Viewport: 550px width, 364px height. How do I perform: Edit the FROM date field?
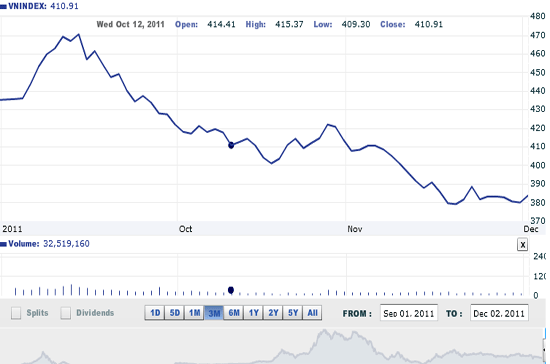point(409,313)
